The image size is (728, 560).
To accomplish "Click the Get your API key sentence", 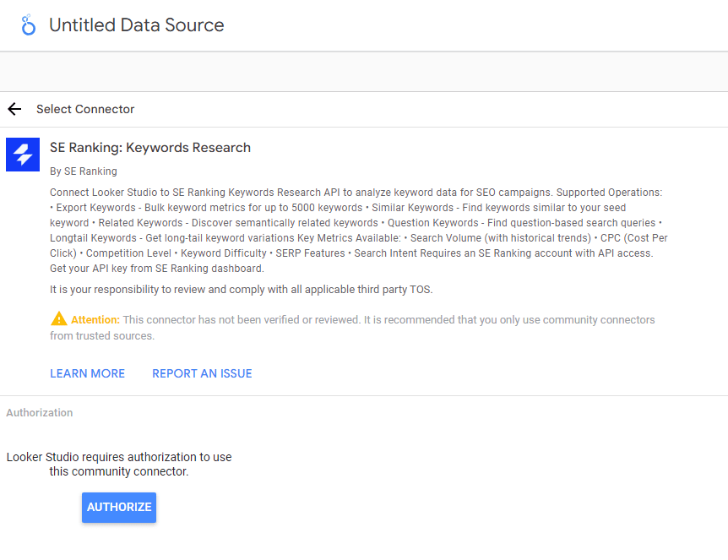I will click(157, 269).
